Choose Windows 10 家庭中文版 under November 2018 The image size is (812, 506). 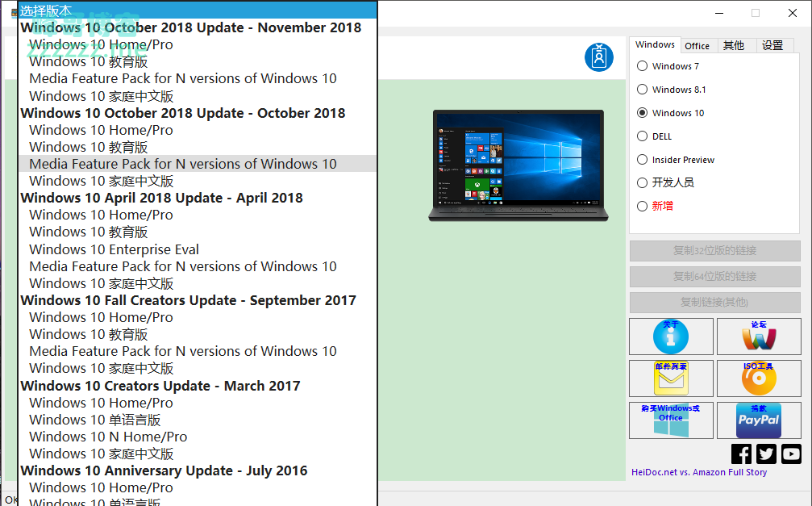coord(198,96)
